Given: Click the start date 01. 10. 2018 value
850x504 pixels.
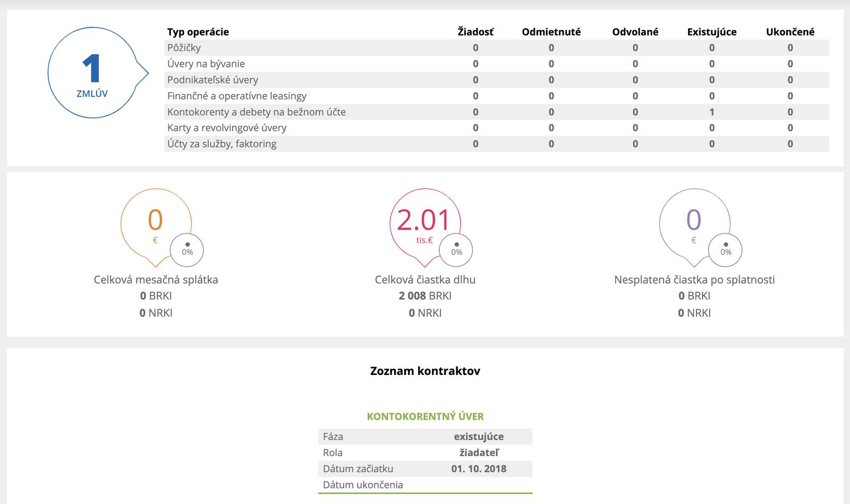Looking at the screenshot, I should click(x=479, y=469).
